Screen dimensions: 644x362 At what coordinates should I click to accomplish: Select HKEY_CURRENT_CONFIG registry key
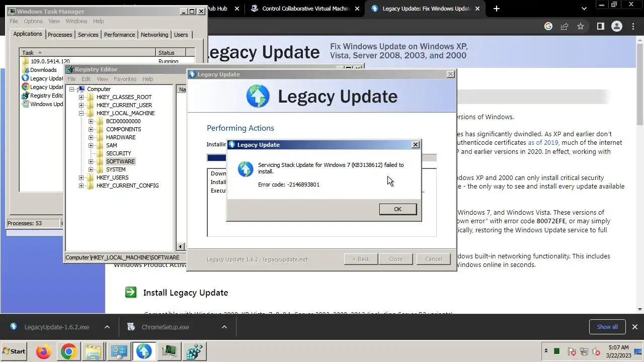(x=127, y=186)
